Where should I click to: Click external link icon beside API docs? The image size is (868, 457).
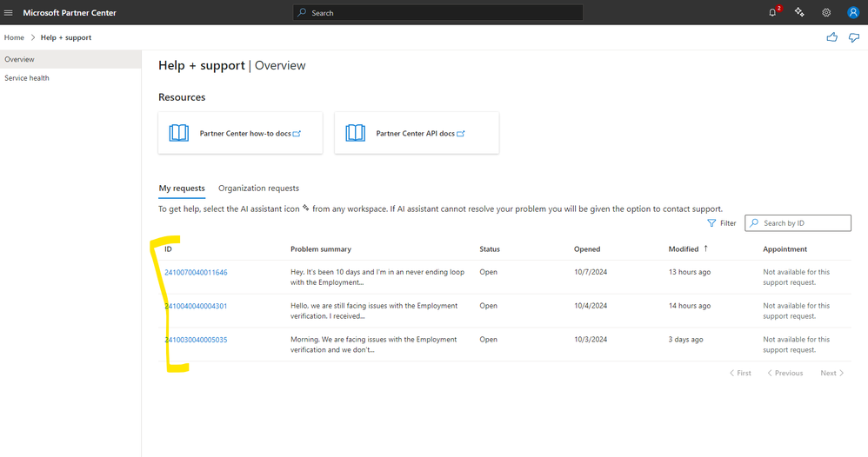(x=461, y=133)
